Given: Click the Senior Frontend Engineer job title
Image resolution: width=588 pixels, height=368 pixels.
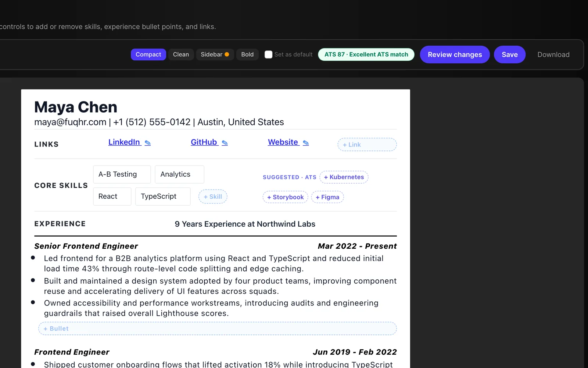Looking at the screenshot, I should point(86,246).
